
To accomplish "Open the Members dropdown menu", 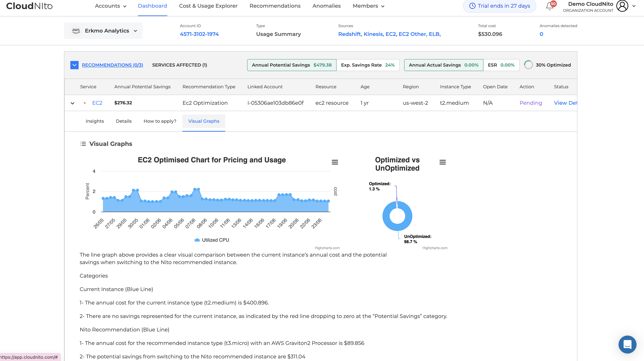I will (x=368, y=6).
